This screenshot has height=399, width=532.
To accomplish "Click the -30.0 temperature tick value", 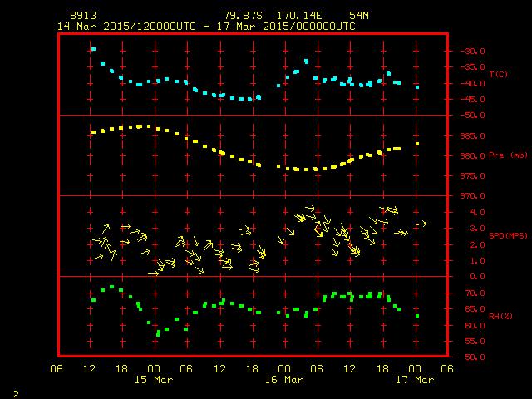I will pyautogui.click(x=472, y=52).
